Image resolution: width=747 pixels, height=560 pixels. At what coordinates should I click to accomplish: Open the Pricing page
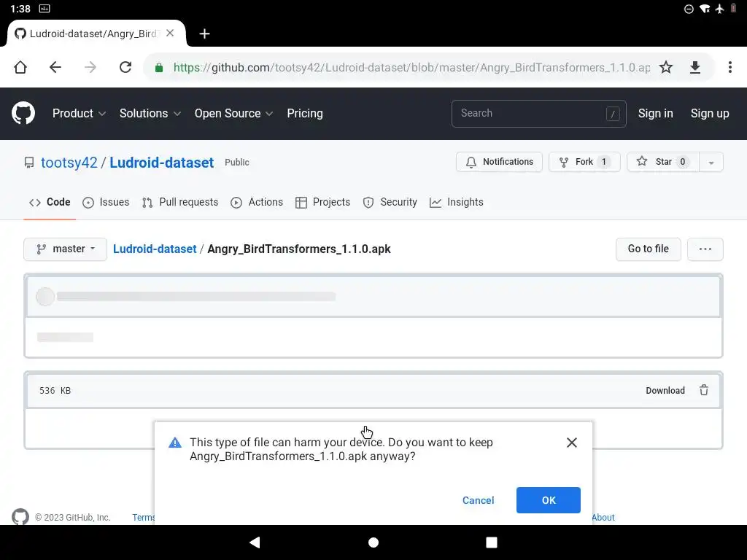[305, 113]
